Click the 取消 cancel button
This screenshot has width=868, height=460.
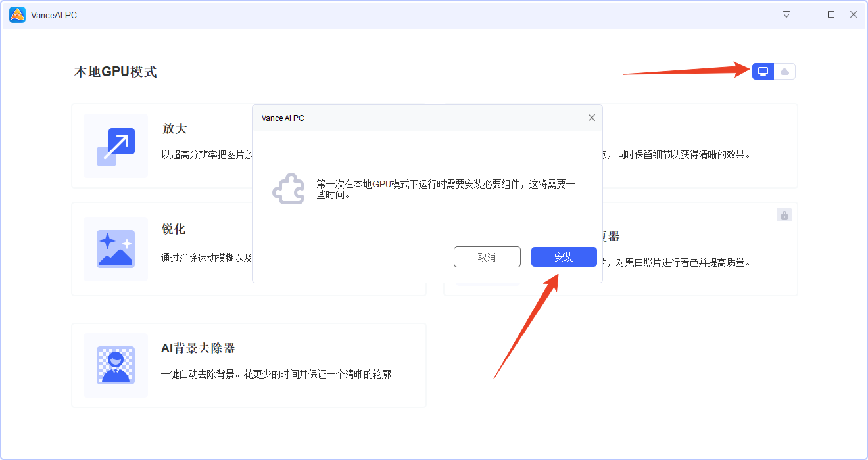click(x=487, y=257)
